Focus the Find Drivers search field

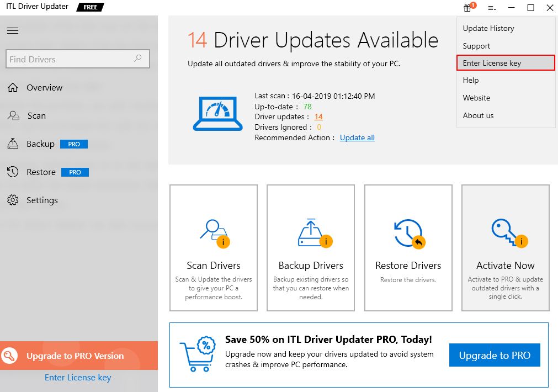[78, 59]
